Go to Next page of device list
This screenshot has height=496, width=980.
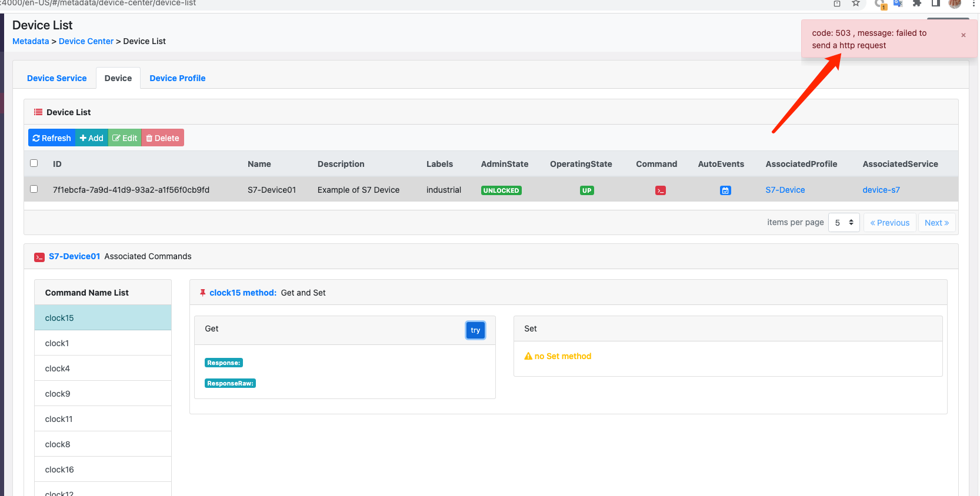pyautogui.click(x=936, y=223)
